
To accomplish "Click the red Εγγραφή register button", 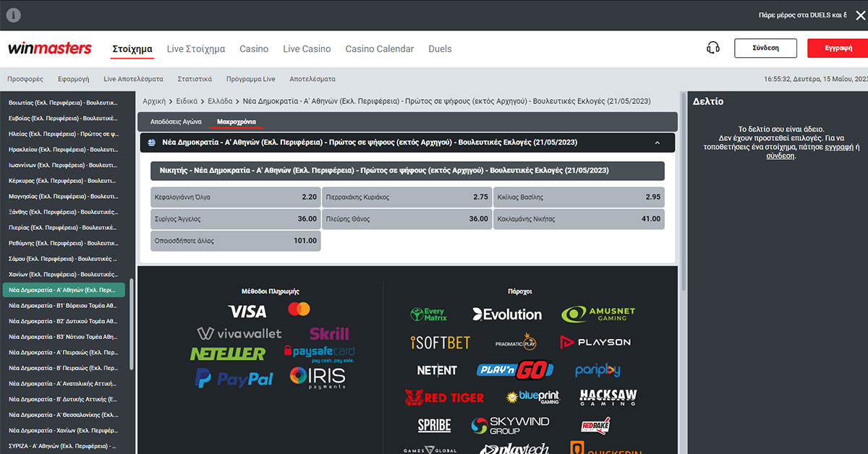I will (837, 48).
